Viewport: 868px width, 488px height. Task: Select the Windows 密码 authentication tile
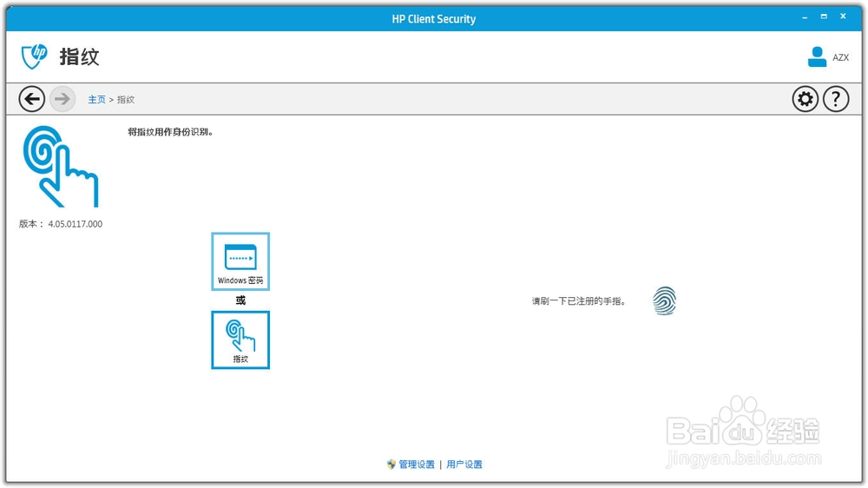click(240, 261)
